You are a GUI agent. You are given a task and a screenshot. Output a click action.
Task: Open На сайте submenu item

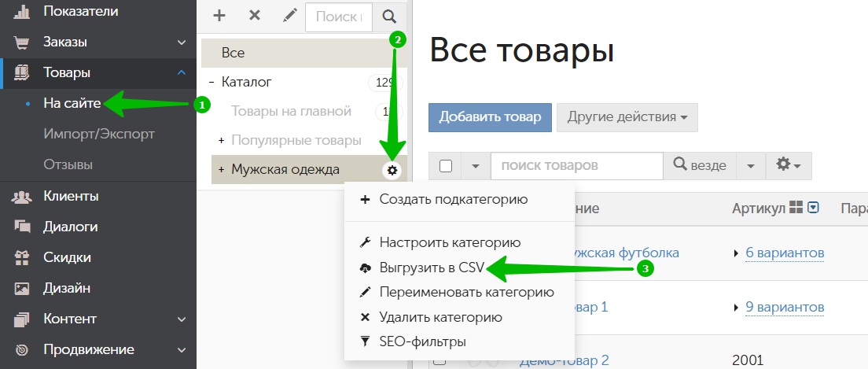[x=72, y=103]
